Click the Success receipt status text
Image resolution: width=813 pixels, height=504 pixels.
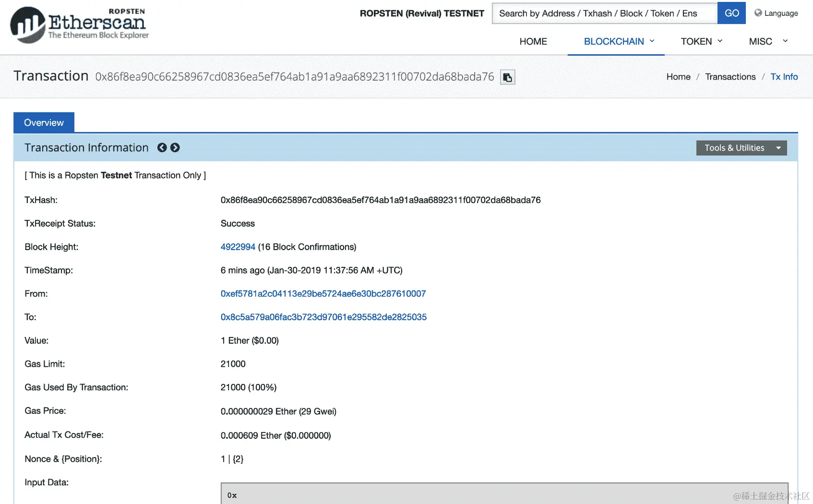click(238, 224)
